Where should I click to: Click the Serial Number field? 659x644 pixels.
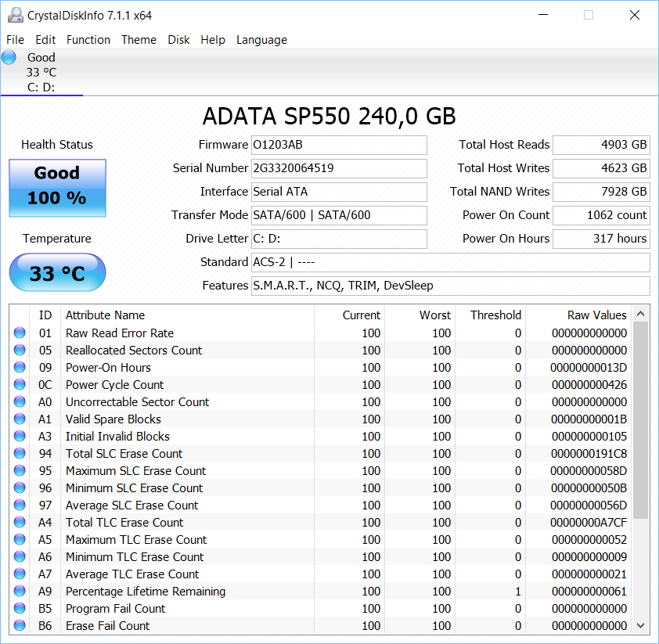pyautogui.click(x=339, y=168)
